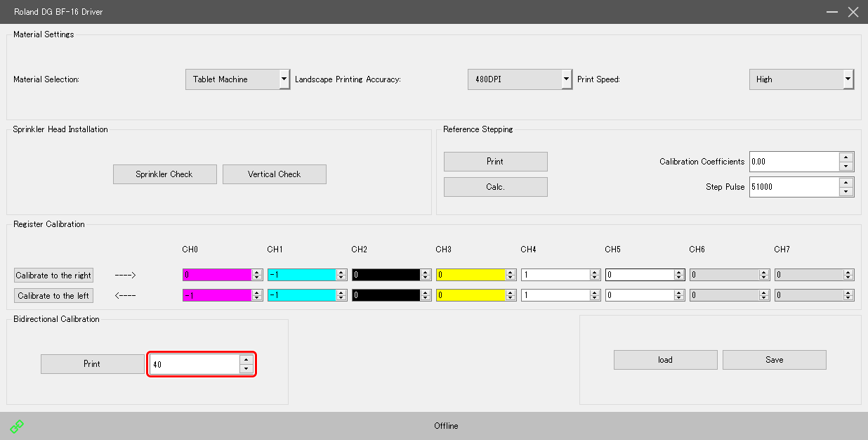Click the load button

665,360
